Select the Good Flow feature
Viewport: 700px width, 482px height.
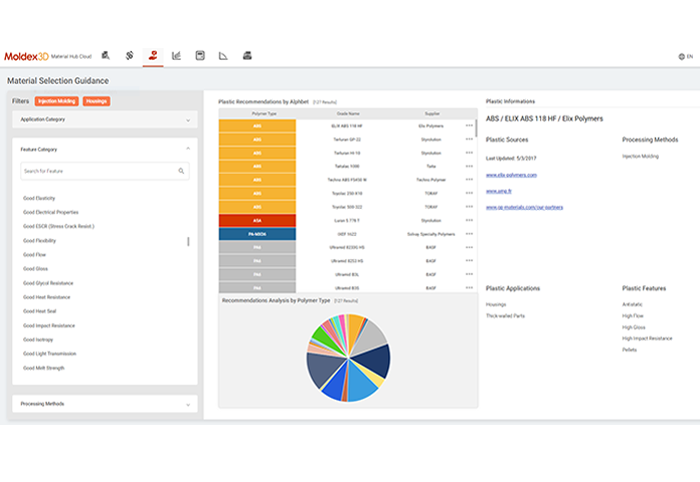point(34,255)
